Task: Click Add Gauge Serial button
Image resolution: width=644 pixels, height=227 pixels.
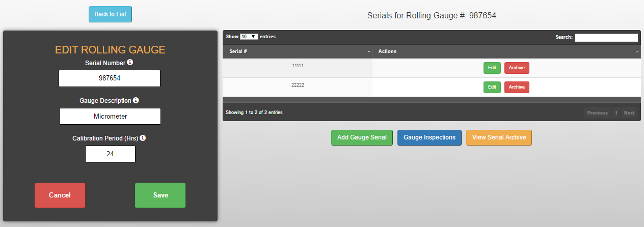Action: [362, 137]
